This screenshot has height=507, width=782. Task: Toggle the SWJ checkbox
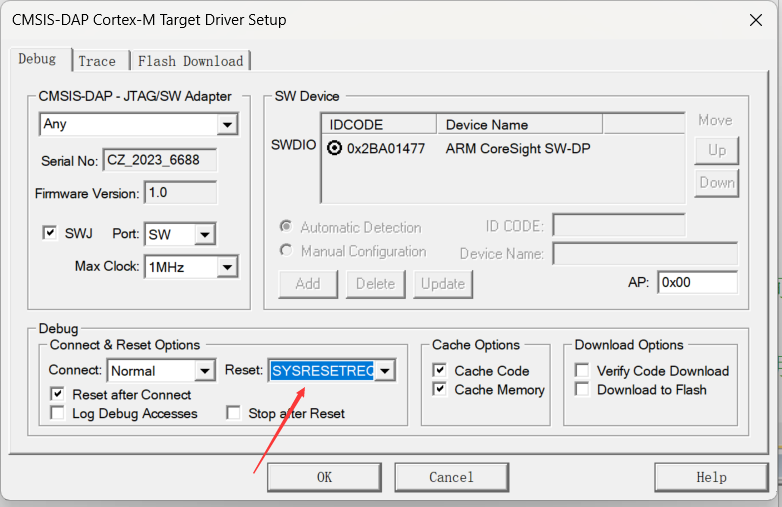[x=49, y=232]
